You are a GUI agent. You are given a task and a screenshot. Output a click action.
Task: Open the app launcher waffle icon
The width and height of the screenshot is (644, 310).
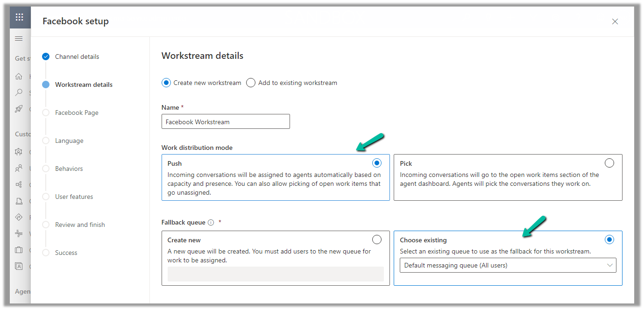pos(19,17)
